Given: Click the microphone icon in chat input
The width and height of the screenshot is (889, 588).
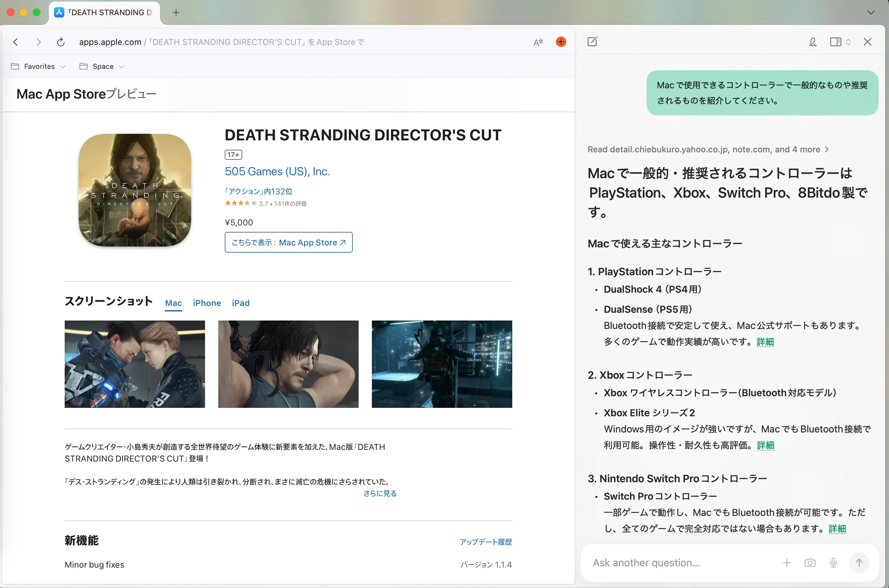Looking at the screenshot, I should click(833, 562).
